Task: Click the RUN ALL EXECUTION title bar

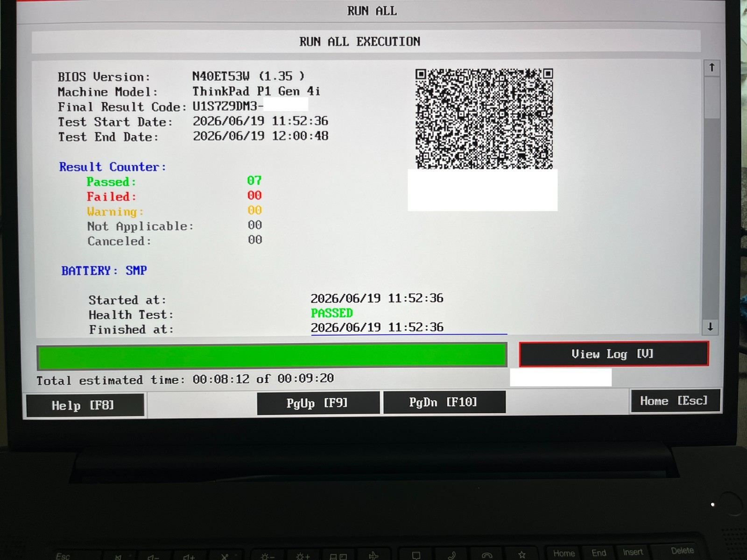Action: click(366, 42)
